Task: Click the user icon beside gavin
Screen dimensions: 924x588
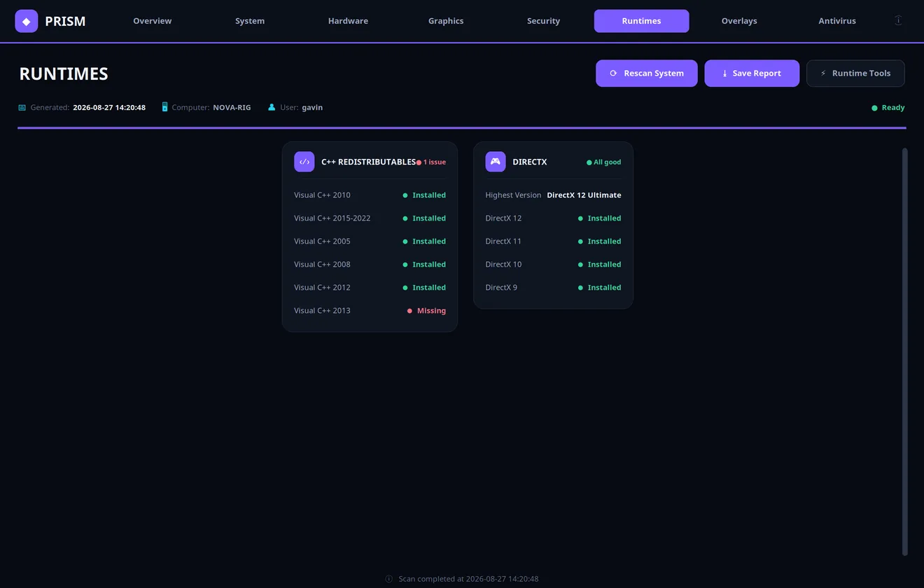Action: tap(272, 108)
